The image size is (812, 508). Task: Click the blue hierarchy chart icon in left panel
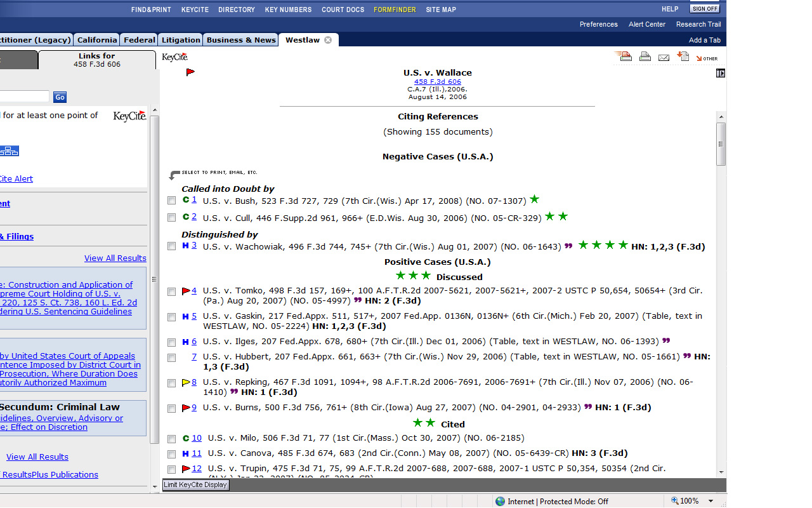(x=10, y=150)
